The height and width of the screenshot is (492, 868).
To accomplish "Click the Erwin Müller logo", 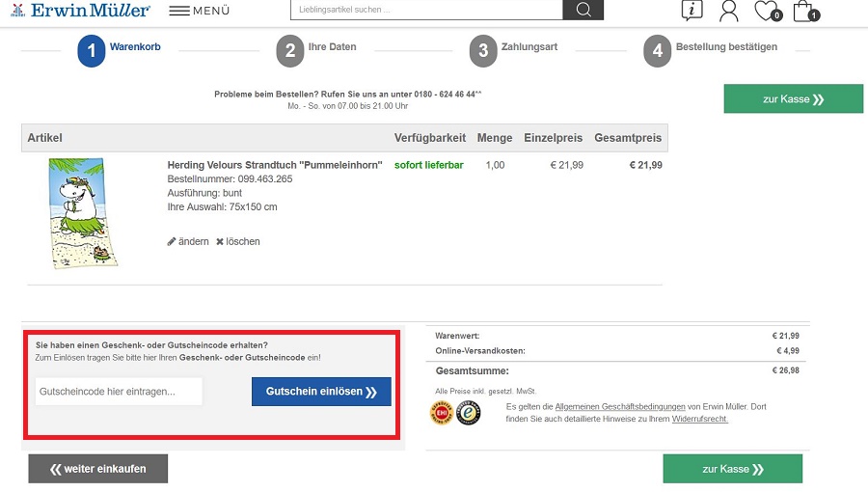I will pos(80,10).
